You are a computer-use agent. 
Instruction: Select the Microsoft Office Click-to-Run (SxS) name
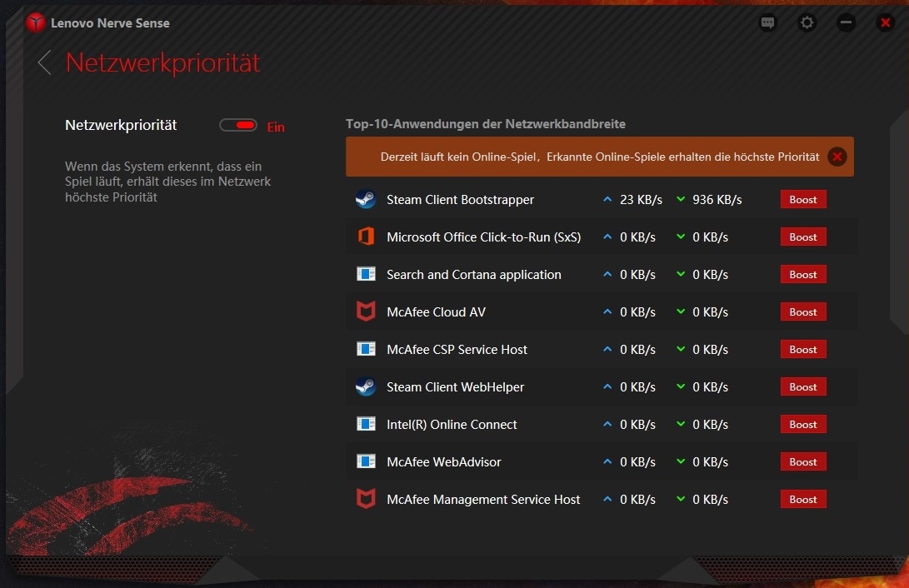[x=483, y=237]
